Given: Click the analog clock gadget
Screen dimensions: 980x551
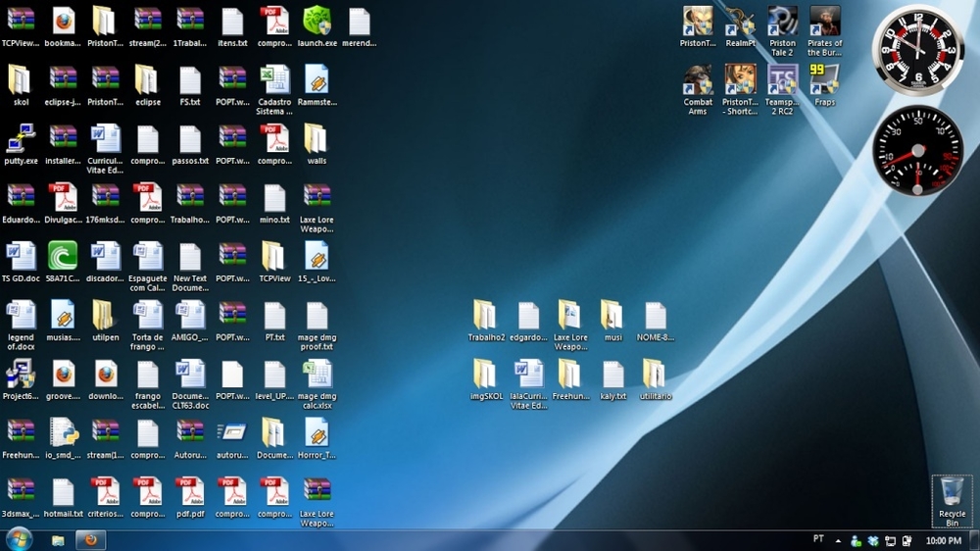Looking at the screenshot, I should click(x=917, y=51).
